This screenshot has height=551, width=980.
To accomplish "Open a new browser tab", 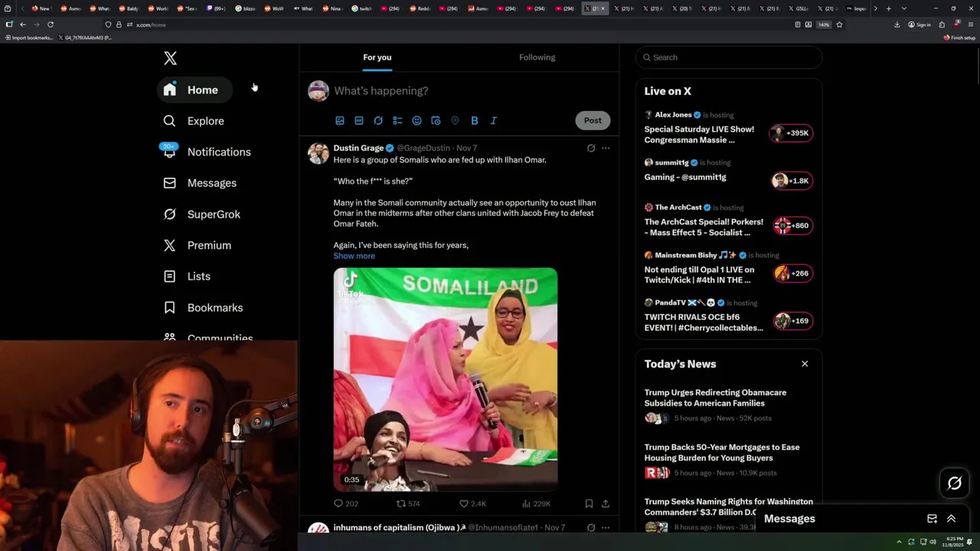I will pyautogui.click(x=888, y=8).
